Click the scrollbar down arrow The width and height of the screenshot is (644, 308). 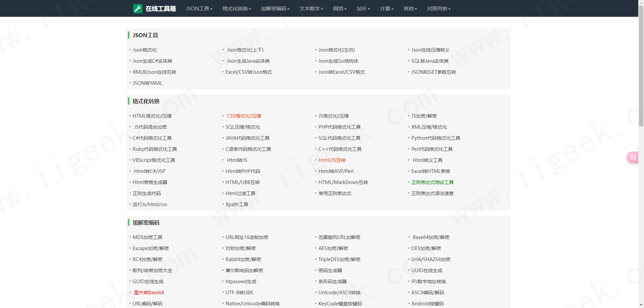[x=641, y=306]
